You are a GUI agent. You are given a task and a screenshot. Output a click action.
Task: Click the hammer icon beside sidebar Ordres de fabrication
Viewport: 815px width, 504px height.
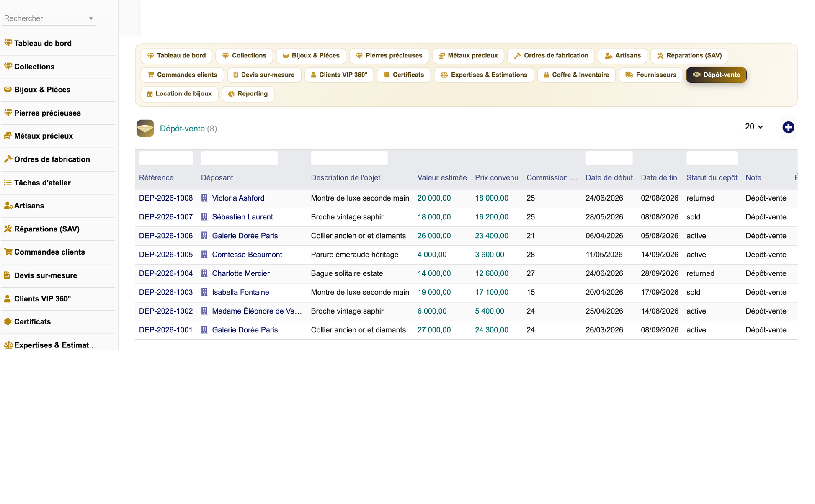click(8, 159)
